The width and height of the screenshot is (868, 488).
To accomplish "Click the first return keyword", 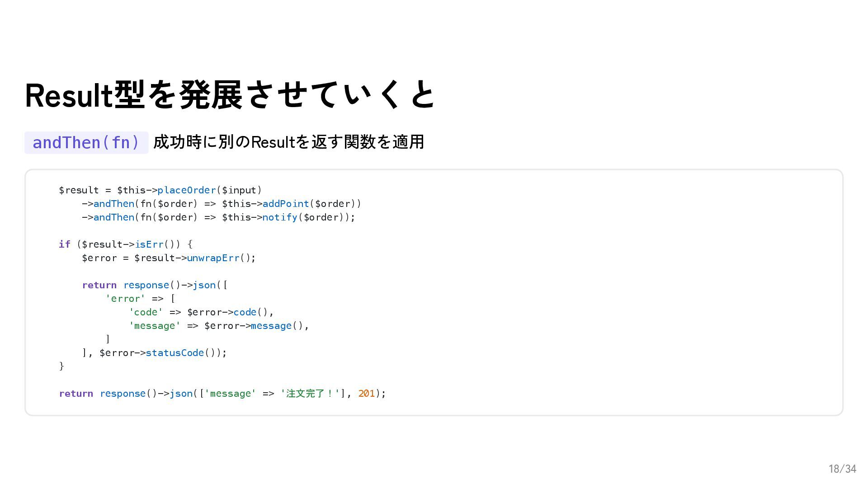I will pyautogui.click(x=99, y=285).
